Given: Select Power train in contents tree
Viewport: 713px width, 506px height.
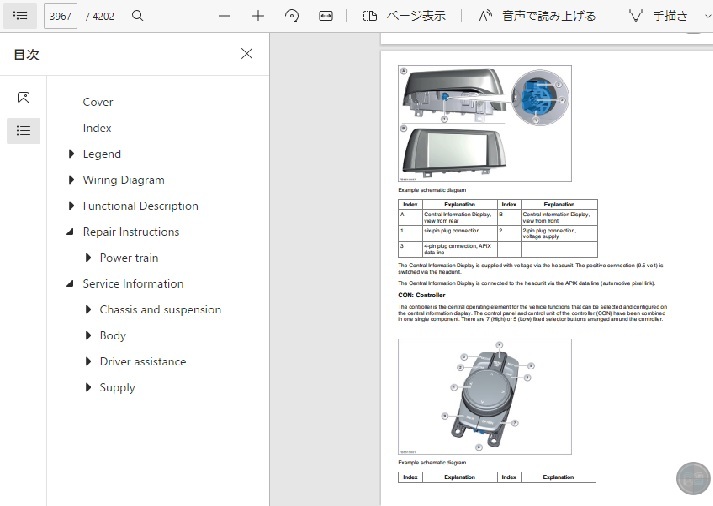Looking at the screenshot, I should pyautogui.click(x=129, y=258).
